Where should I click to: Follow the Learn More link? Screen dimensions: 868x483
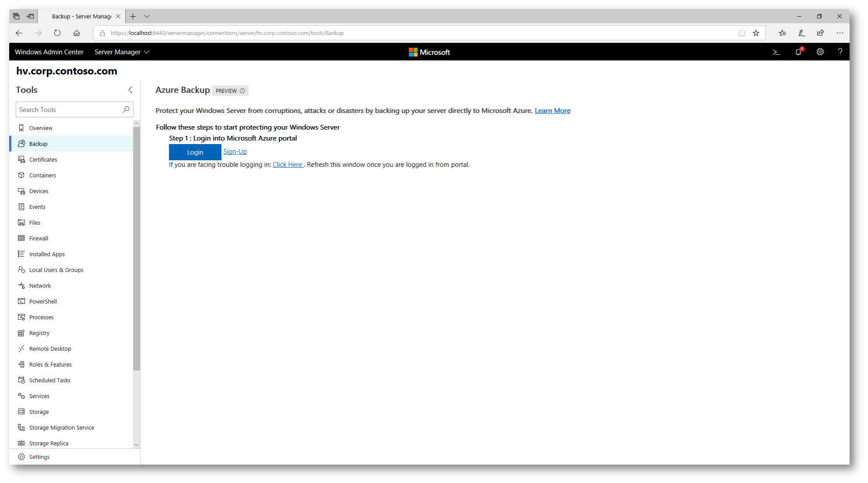552,111
